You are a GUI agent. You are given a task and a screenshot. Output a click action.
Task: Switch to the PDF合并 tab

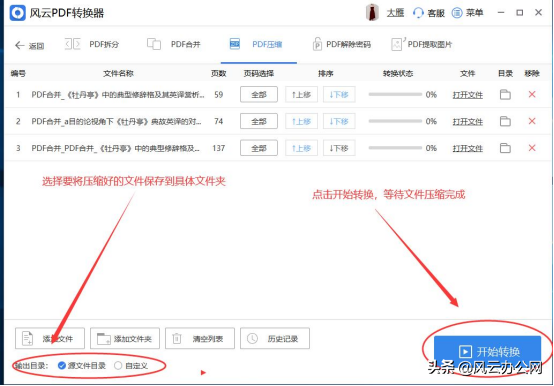click(x=173, y=44)
